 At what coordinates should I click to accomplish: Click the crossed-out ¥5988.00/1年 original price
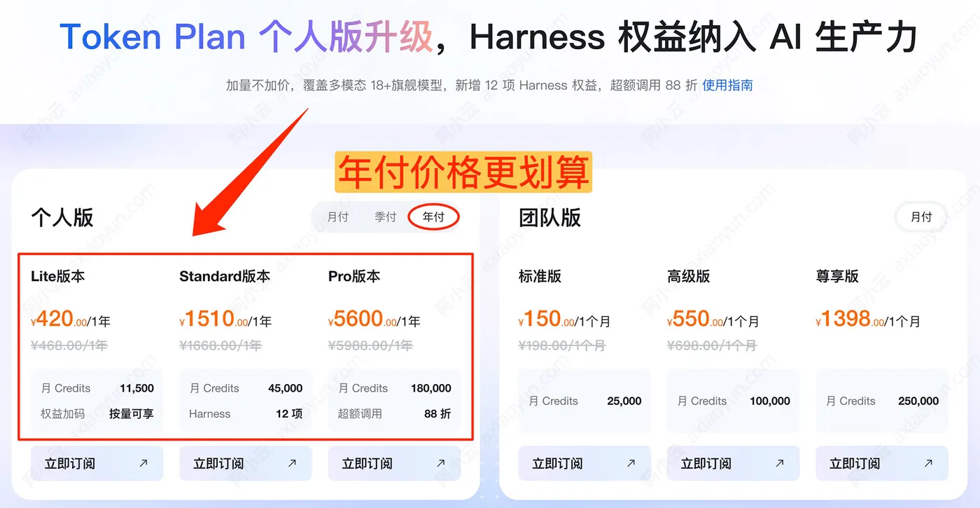(x=371, y=345)
